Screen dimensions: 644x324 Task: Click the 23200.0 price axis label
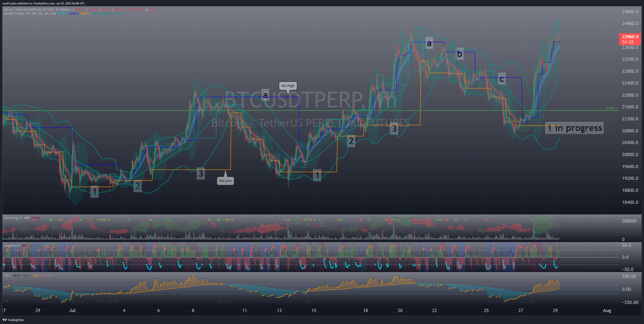click(x=630, y=59)
